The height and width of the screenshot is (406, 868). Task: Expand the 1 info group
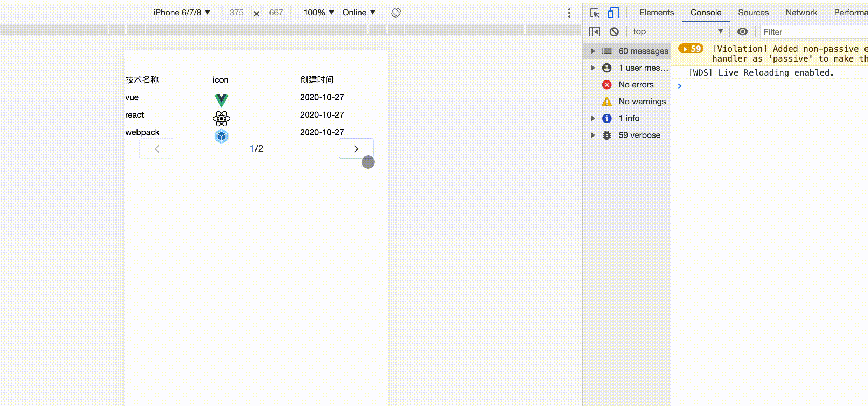point(593,118)
